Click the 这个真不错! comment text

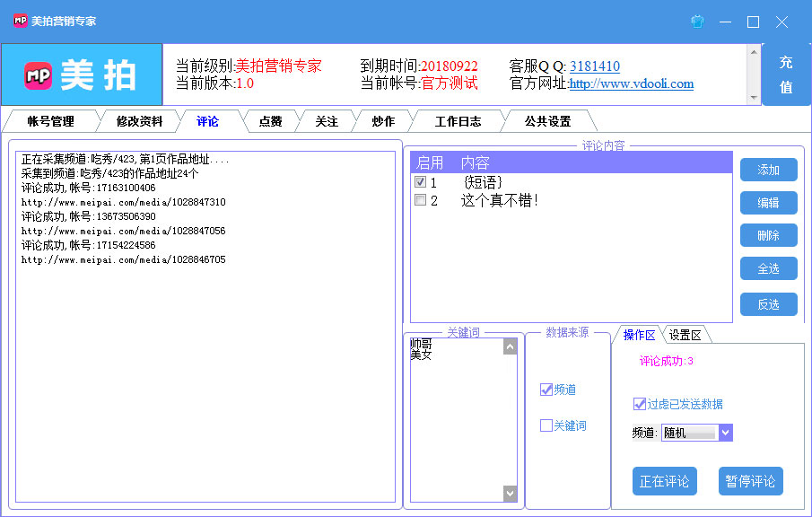point(499,200)
